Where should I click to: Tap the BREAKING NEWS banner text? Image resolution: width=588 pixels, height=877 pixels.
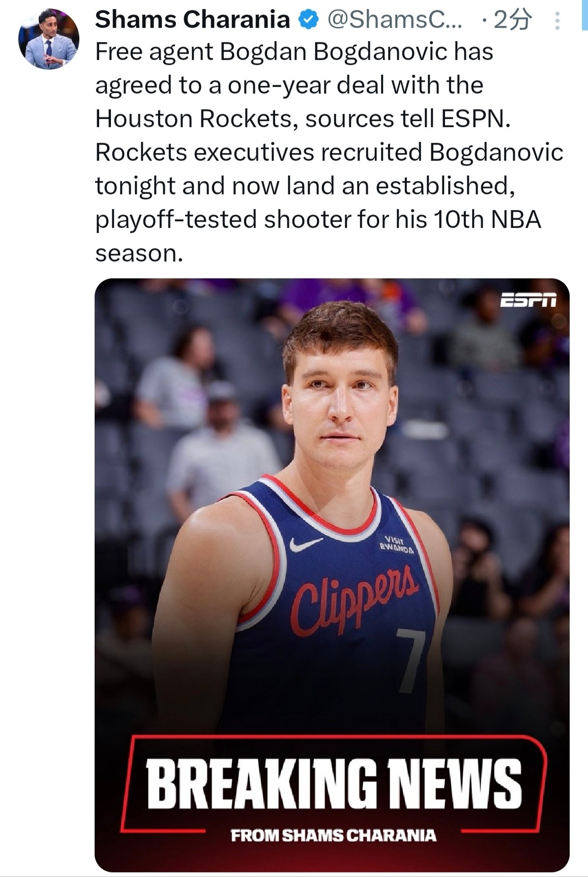tap(334, 784)
